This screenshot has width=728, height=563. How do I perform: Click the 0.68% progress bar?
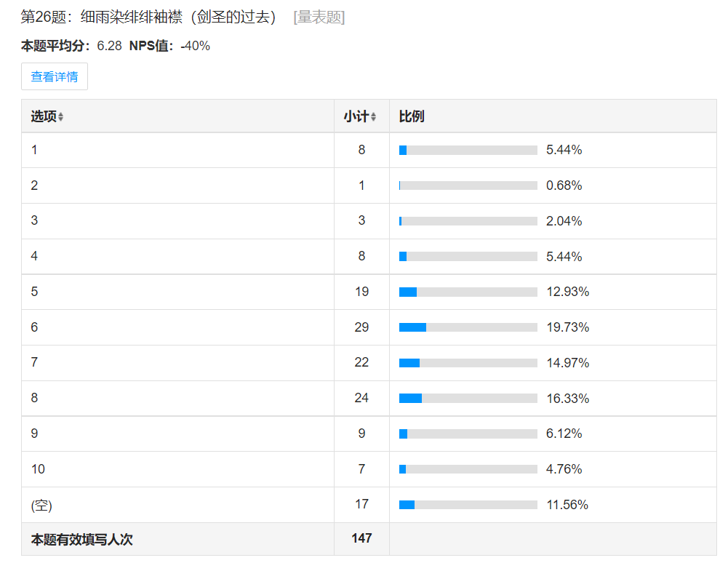(x=468, y=185)
